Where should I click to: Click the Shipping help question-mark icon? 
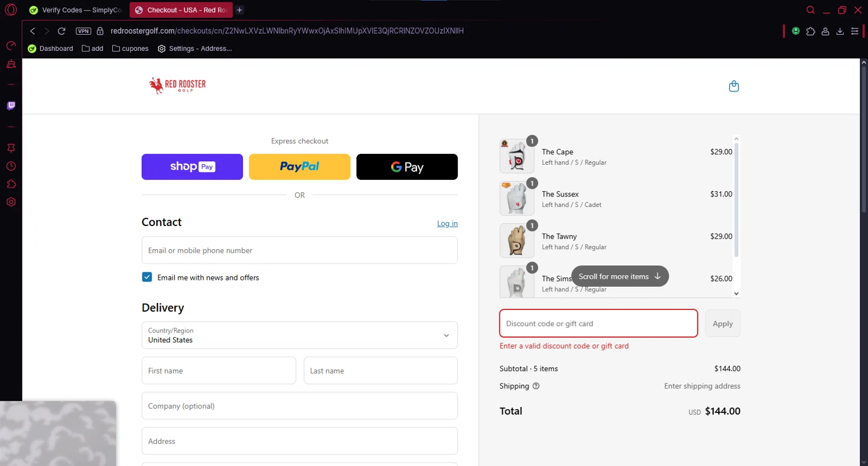[x=536, y=386]
